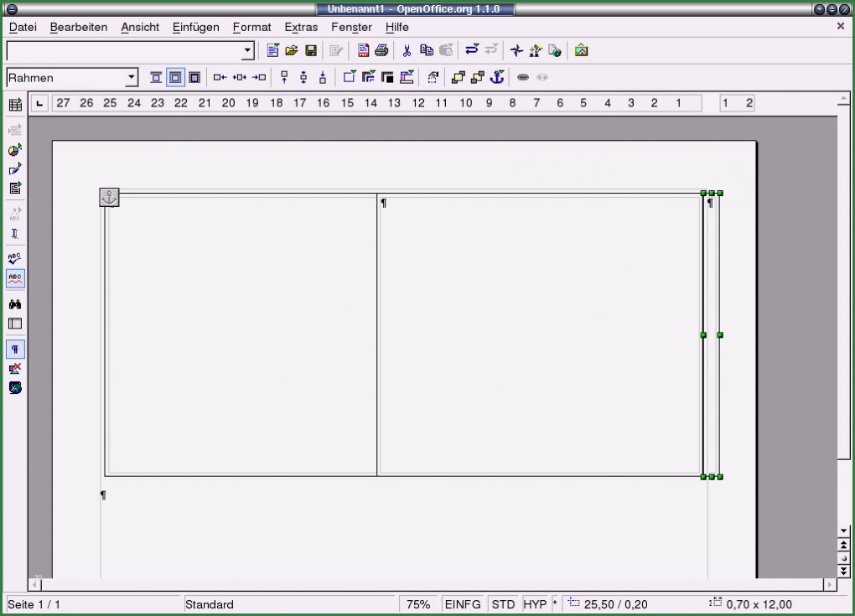Toggle the EINFG insert mode field

coord(463,604)
